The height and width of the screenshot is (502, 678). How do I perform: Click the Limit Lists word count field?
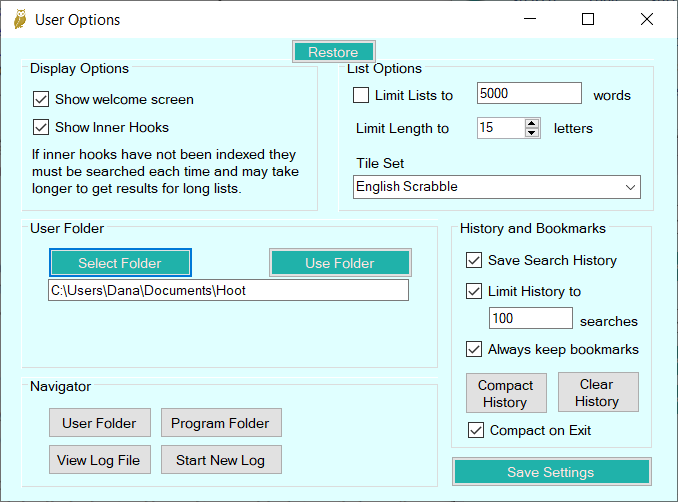pos(529,94)
